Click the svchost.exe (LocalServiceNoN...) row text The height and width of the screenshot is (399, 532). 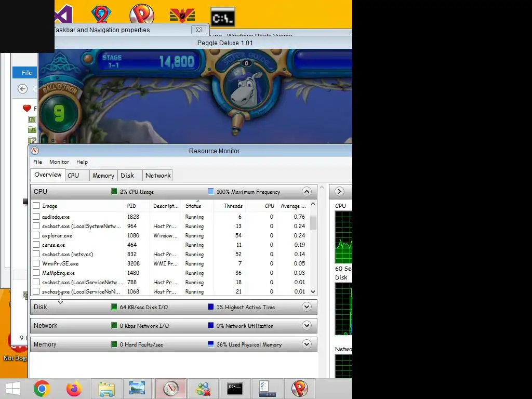81,291
